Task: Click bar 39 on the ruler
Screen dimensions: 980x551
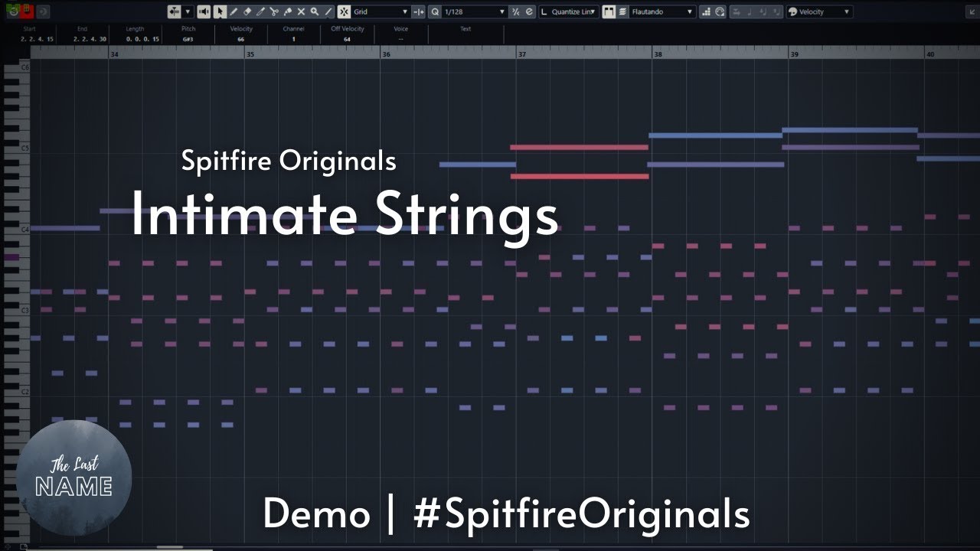Action: [794, 54]
